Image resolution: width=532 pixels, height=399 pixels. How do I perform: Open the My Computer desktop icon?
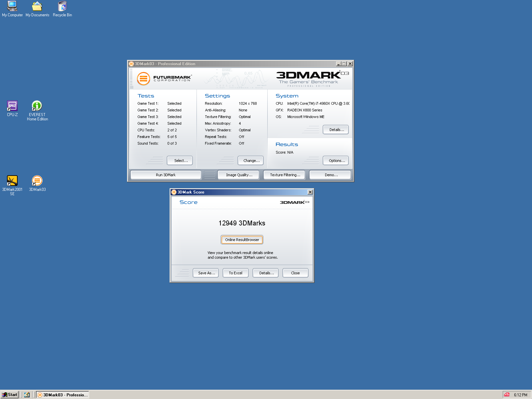coord(12,9)
